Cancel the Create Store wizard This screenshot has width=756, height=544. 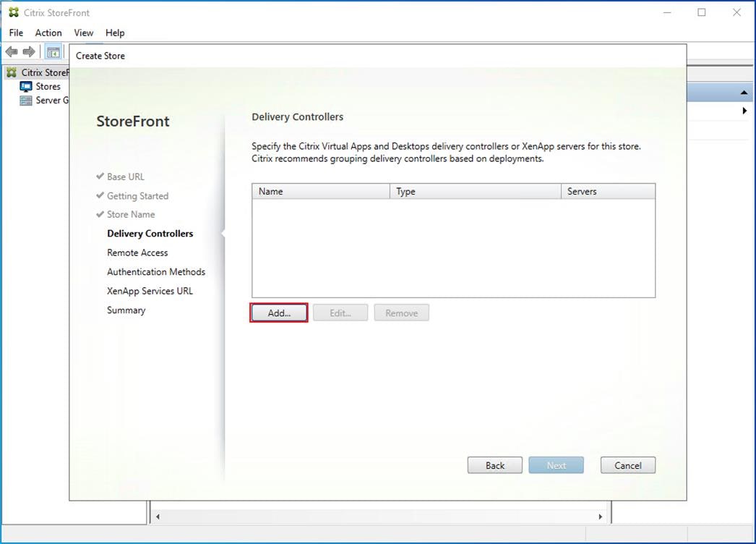[628, 465]
